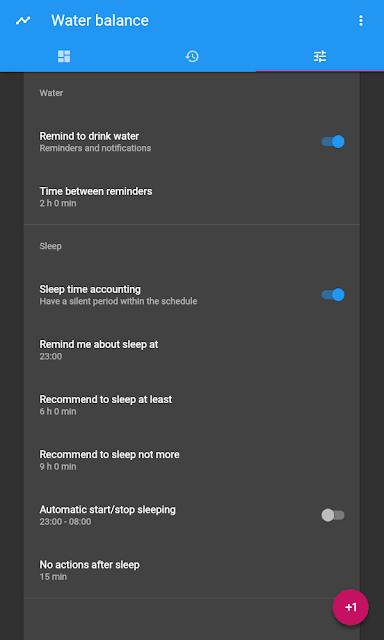384x640 pixels.
Task: Open Time between reminders setting
Action: point(192,197)
